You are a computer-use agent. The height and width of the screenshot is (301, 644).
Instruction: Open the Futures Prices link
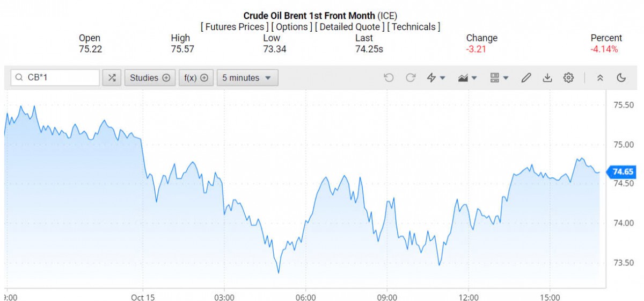(x=234, y=26)
